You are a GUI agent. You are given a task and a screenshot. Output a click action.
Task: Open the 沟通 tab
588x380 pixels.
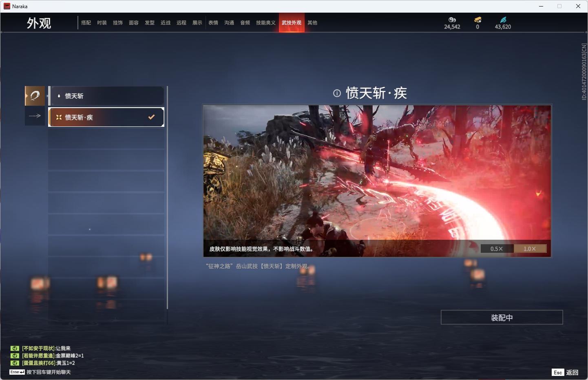tap(229, 23)
